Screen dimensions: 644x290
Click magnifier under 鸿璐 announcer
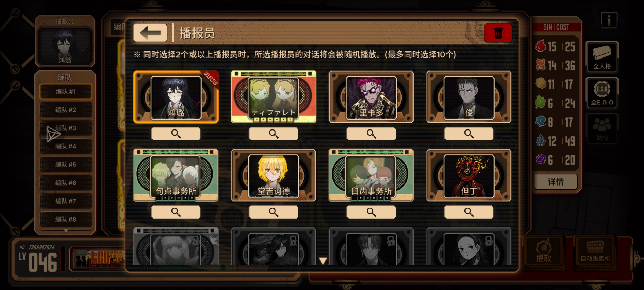176,133
